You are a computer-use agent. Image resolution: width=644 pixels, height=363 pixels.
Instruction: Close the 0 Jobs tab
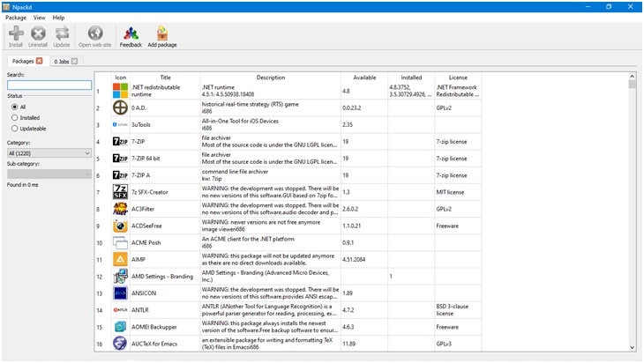[x=74, y=61]
